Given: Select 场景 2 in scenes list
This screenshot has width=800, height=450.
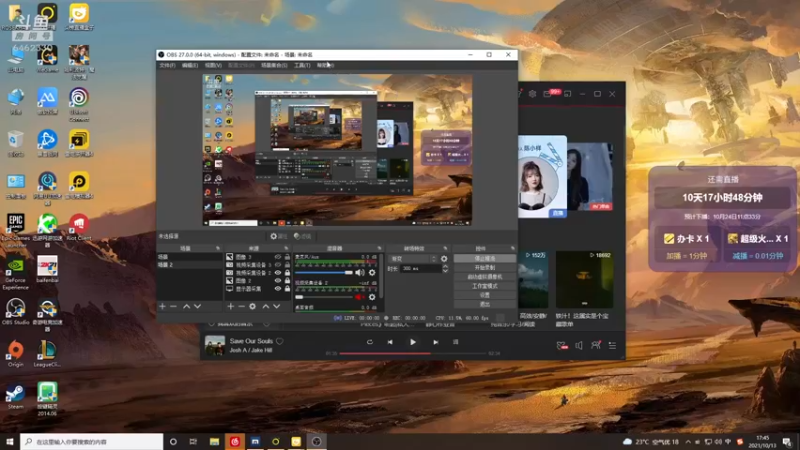Looking at the screenshot, I should click(x=189, y=265).
